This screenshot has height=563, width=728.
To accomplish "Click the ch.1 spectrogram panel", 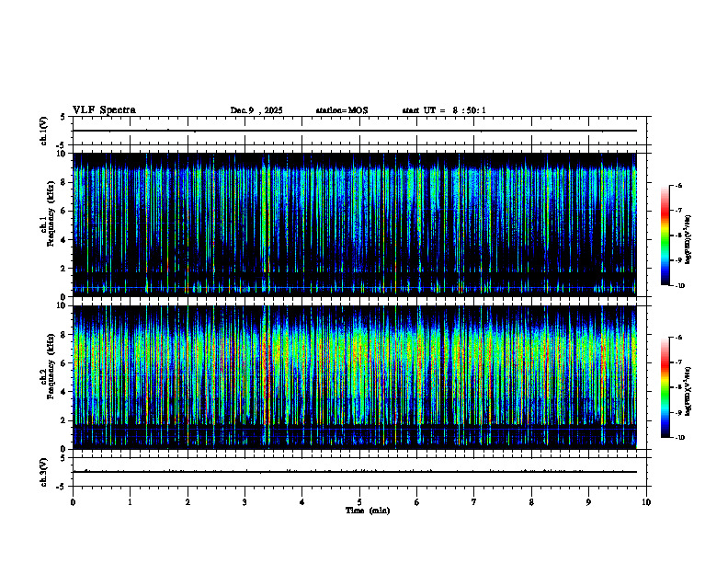I will coord(355,224).
